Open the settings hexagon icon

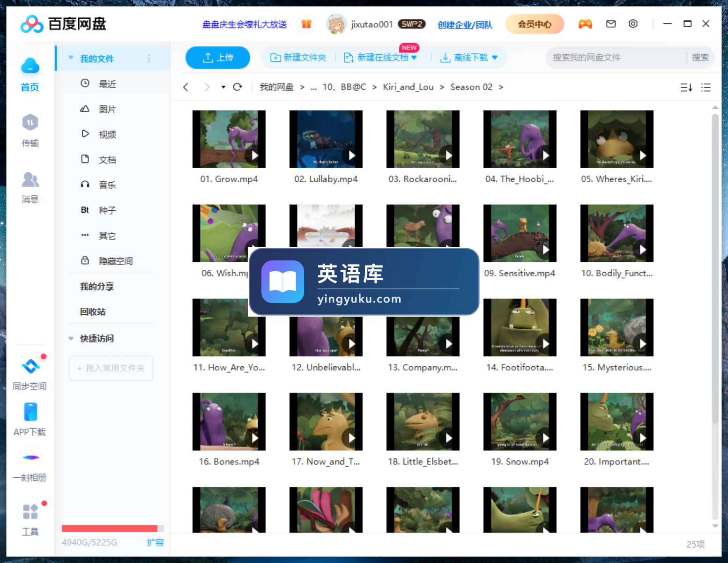coord(633,24)
